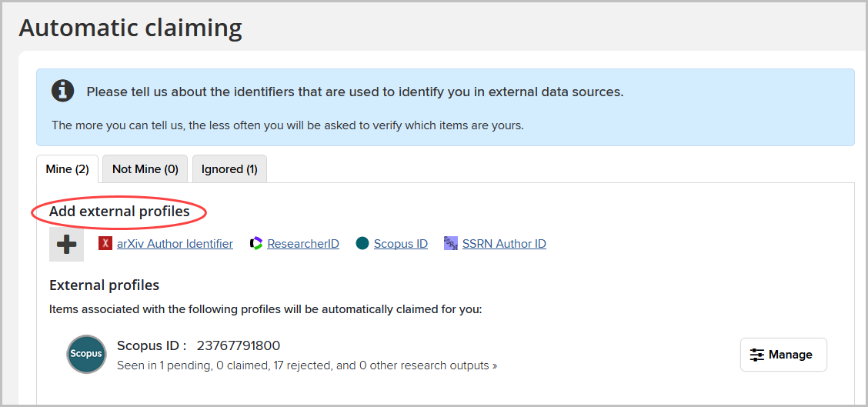Viewport: 868px width, 407px height.
Task: Follow the ResearcherID link
Action: (303, 244)
